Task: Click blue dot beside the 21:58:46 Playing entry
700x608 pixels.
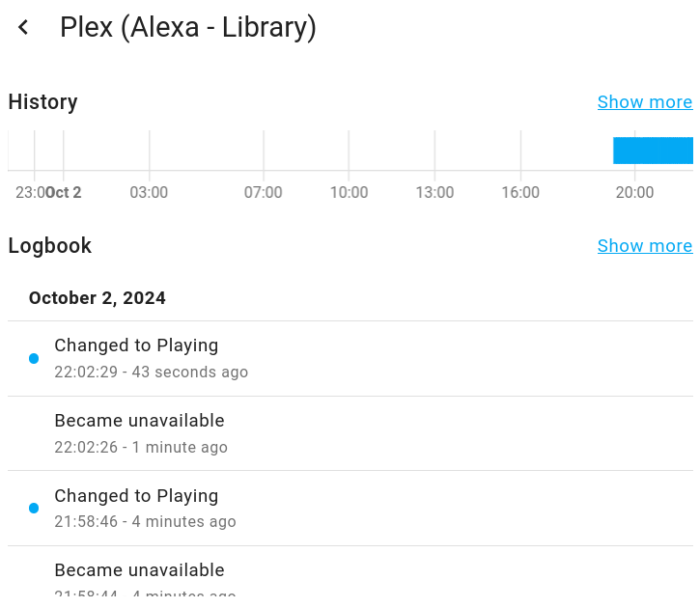Action: click(34, 509)
